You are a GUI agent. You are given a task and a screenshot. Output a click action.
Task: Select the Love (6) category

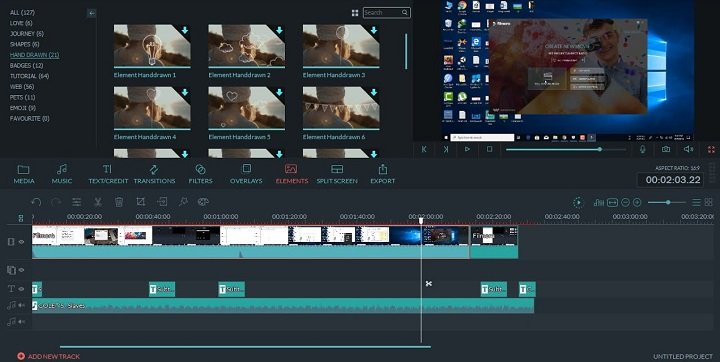click(21, 23)
